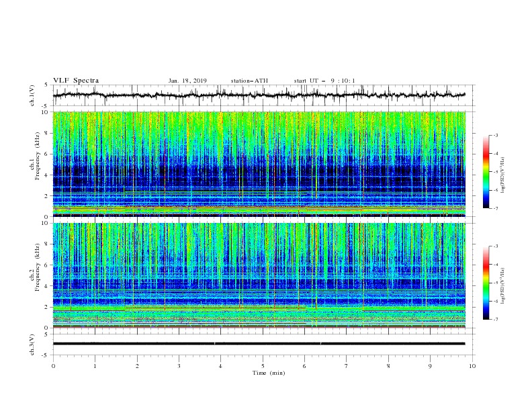Select the ch.2 "Frequency (kHz)" axis label
Screen dimensions: 532x411
pos(38,267)
